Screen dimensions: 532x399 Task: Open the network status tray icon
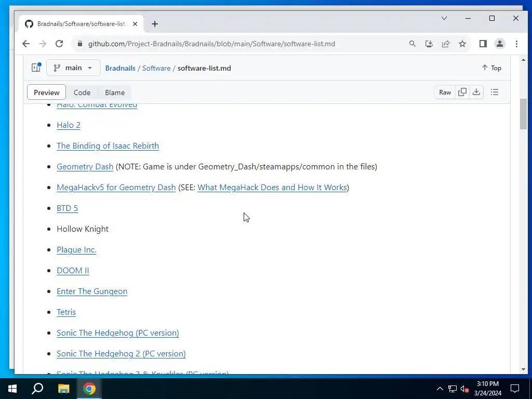[x=453, y=389]
